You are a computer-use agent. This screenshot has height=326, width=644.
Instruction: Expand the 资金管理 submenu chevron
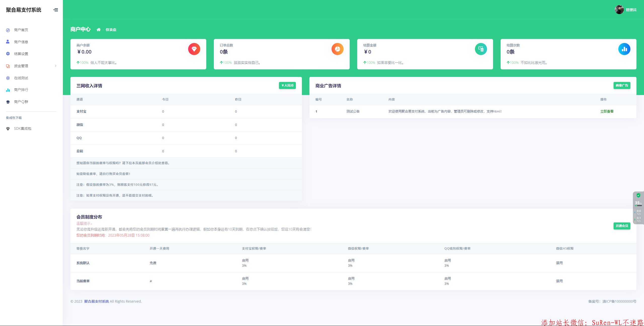56,66
